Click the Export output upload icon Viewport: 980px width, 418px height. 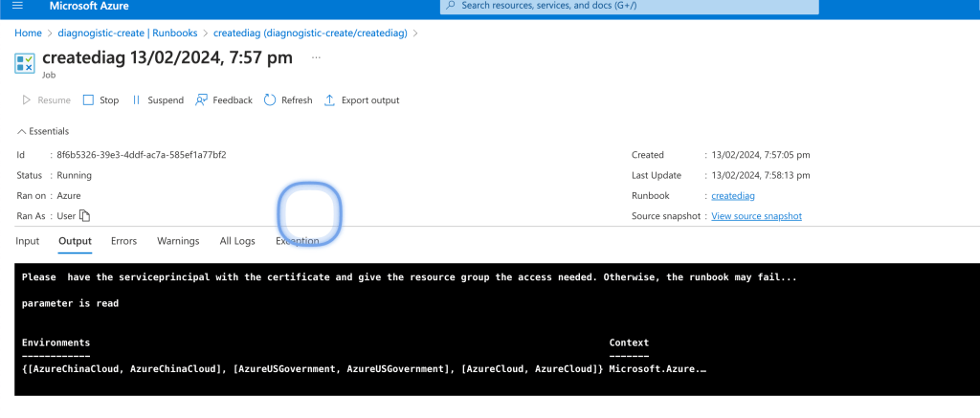[329, 100]
